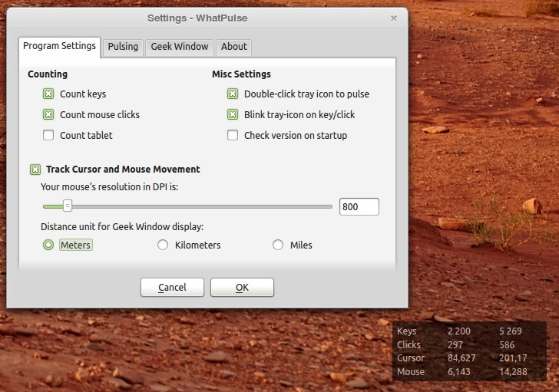Click the Counting section heading
Image resolution: width=559 pixels, height=392 pixels.
(48, 74)
